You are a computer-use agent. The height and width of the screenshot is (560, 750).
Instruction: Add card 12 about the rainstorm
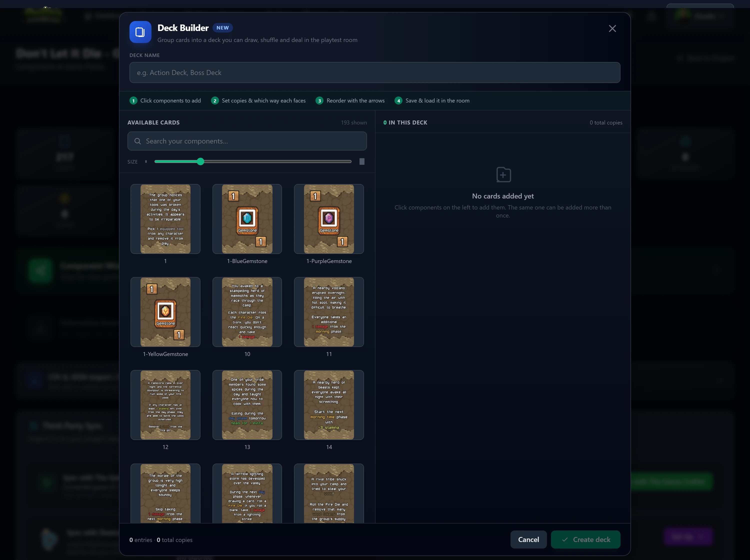click(165, 405)
